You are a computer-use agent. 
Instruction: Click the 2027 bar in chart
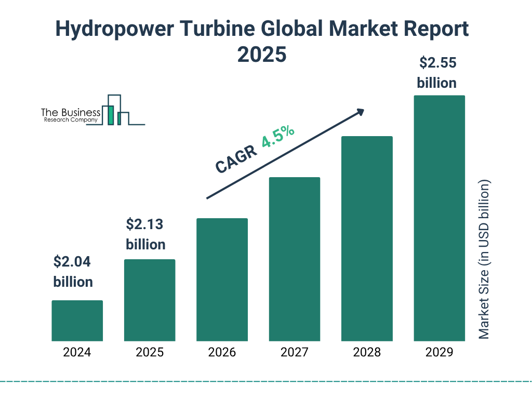click(295, 259)
